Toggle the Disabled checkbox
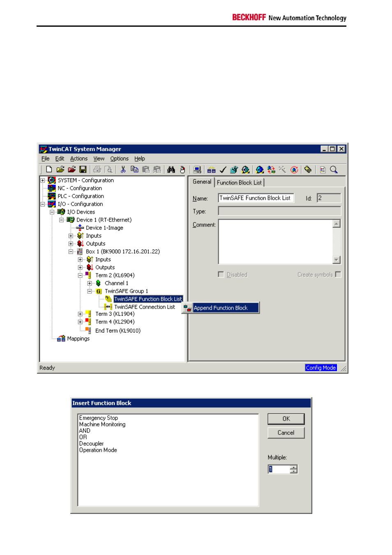 [x=221, y=274]
